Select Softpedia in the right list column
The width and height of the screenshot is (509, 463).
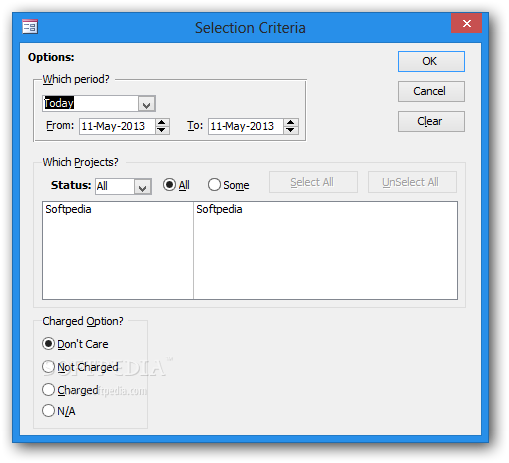coord(219,209)
